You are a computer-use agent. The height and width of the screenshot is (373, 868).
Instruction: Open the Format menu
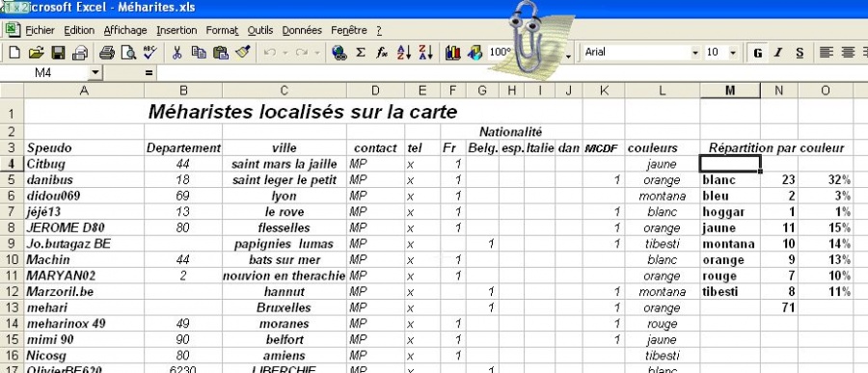[222, 31]
